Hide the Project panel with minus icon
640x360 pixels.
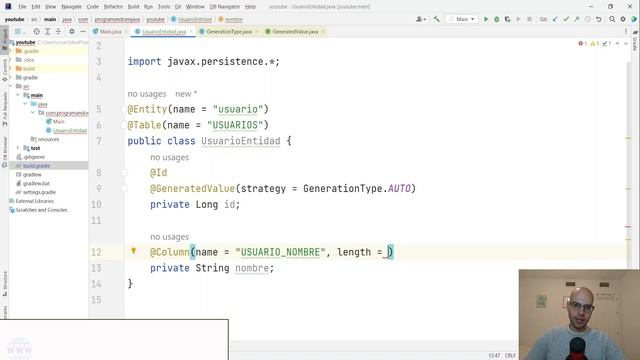(x=83, y=31)
